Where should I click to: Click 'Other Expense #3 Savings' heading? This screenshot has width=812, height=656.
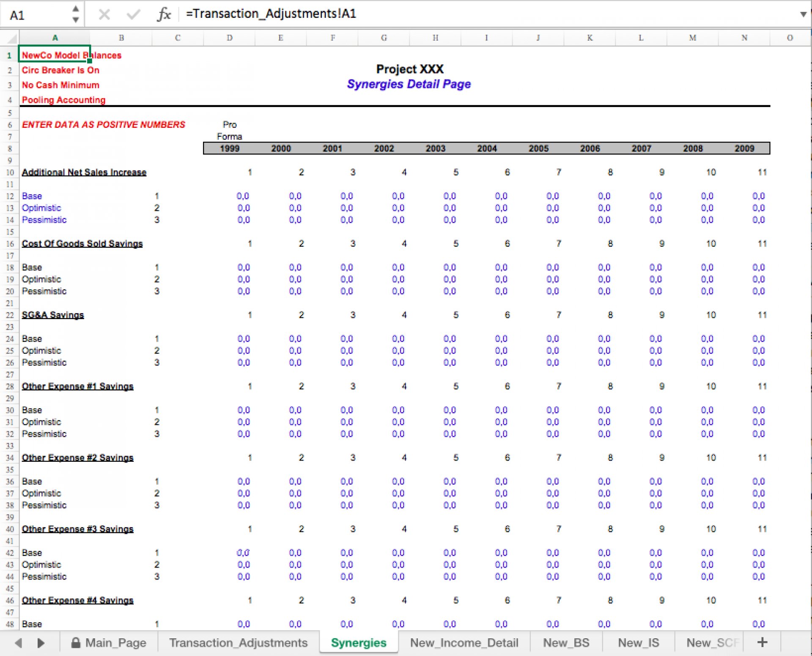click(77, 529)
